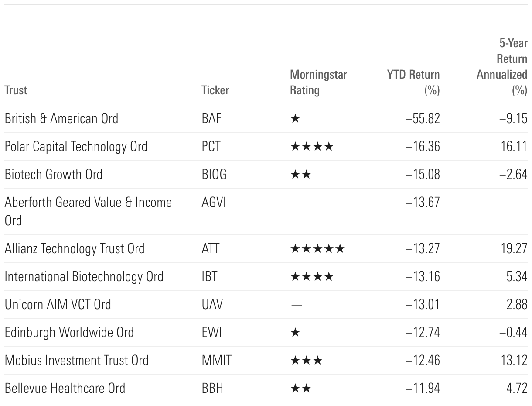Click the five-star rating for ATT

point(317,249)
